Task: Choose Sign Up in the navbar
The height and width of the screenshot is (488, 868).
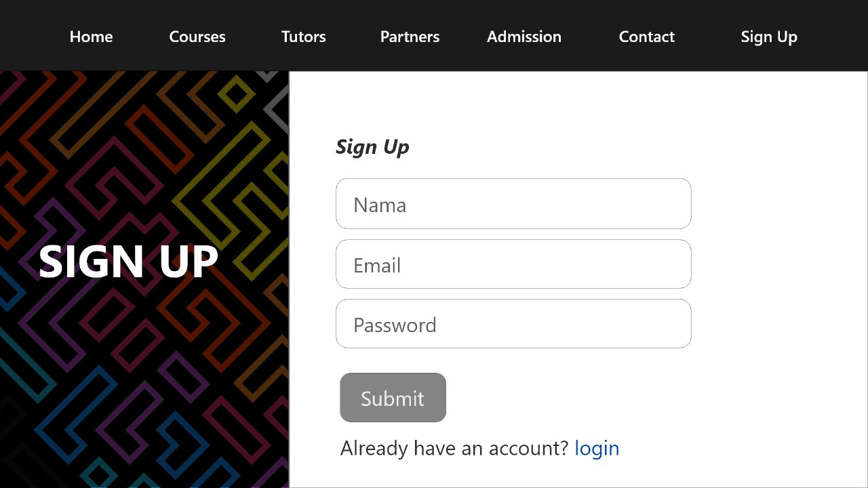Action: click(x=769, y=37)
